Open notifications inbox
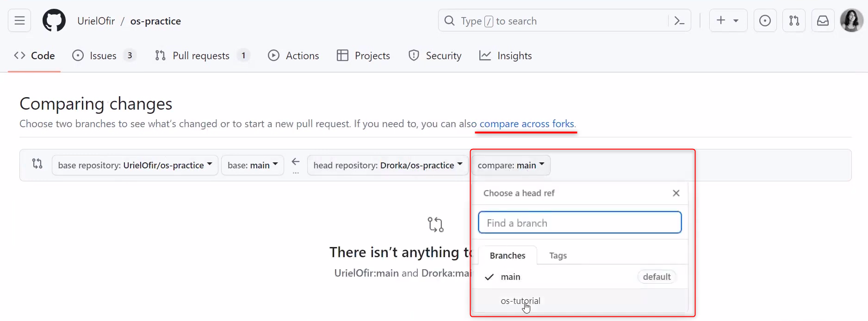Viewport: 868px width, 321px height. click(x=823, y=21)
